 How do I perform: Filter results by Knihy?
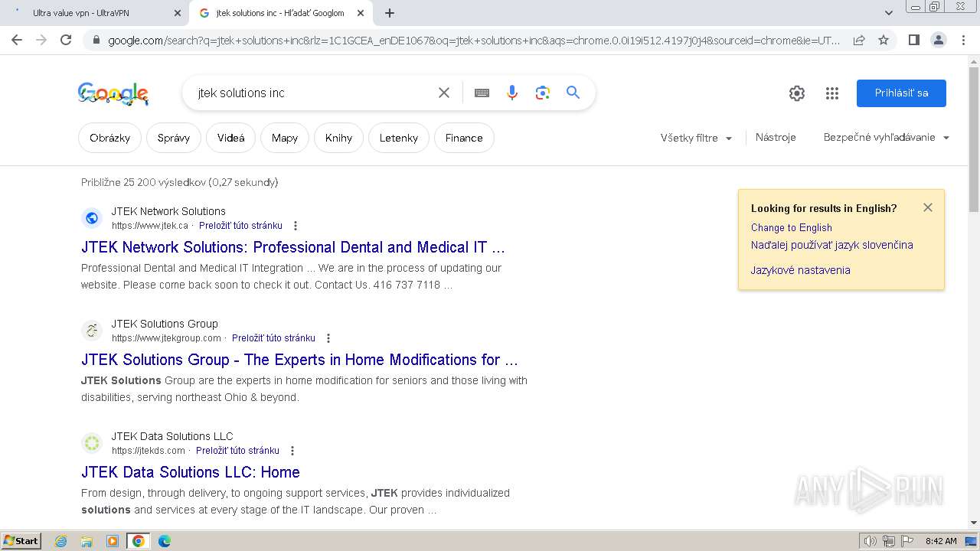(x=338, y=138)
